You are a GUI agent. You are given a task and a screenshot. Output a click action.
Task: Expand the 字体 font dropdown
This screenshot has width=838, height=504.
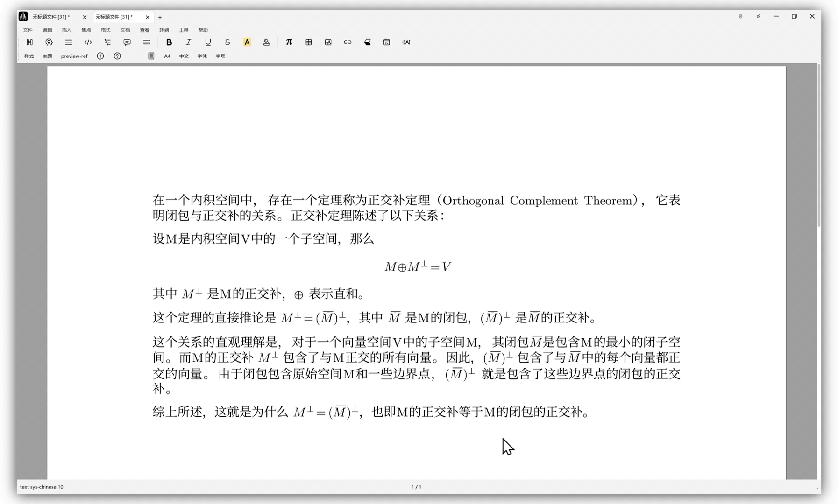202,56
